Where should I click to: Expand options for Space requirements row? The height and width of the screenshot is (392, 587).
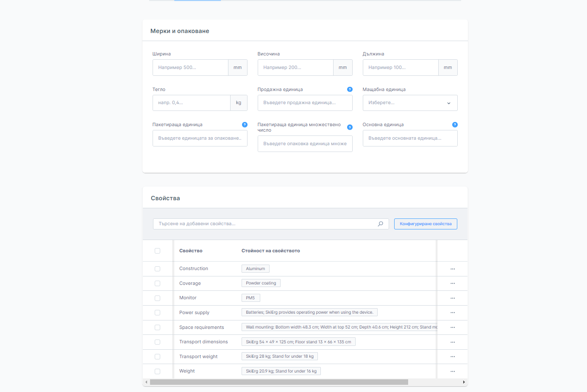click(453, 327)
